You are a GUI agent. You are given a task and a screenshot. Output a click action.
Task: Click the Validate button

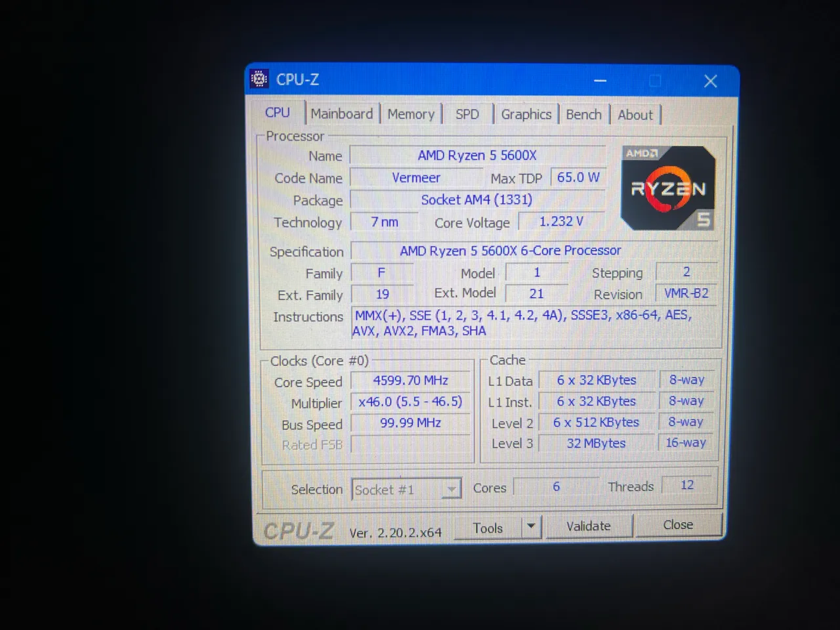[x=589, y=526]
